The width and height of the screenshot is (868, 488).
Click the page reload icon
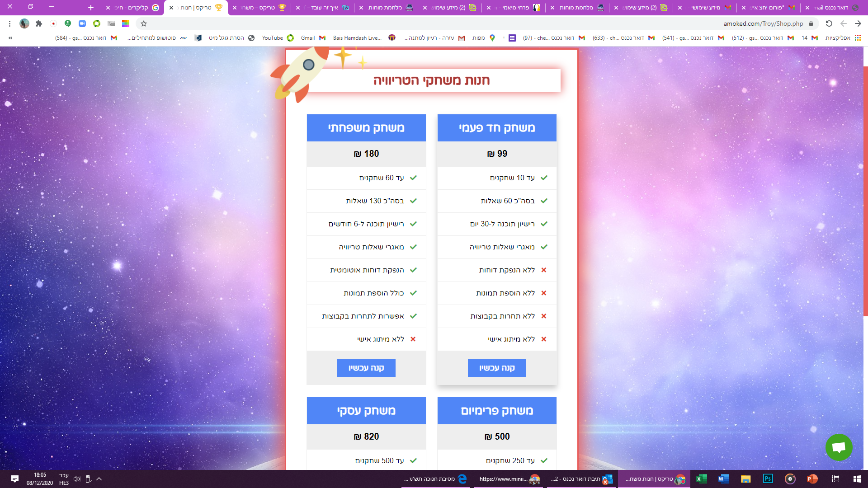(829, 23)
